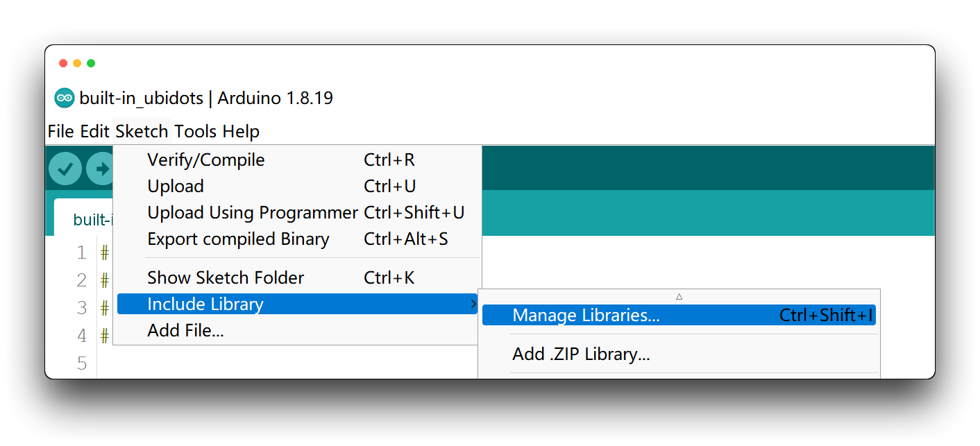Click the Verify checkmark toolbar icon
Image resolution: width=980 pixels, height=446 pixels.
pyautogui.click(x=65, y=169)
